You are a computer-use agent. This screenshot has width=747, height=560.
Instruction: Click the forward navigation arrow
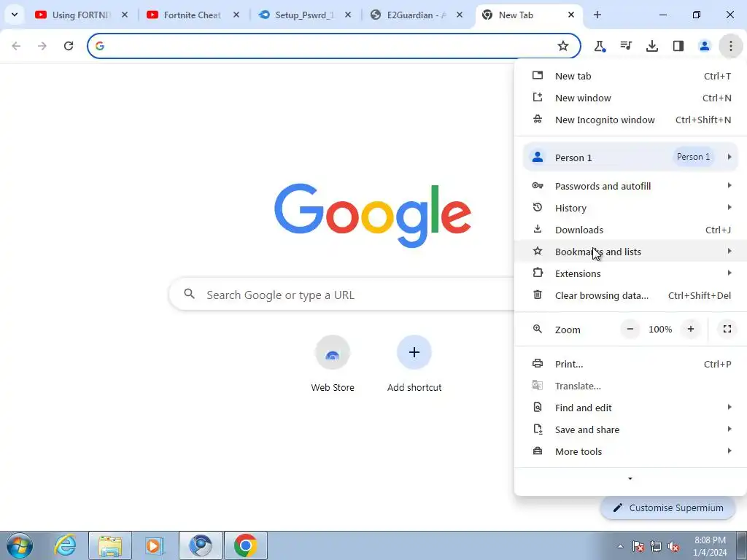(42, 46)
